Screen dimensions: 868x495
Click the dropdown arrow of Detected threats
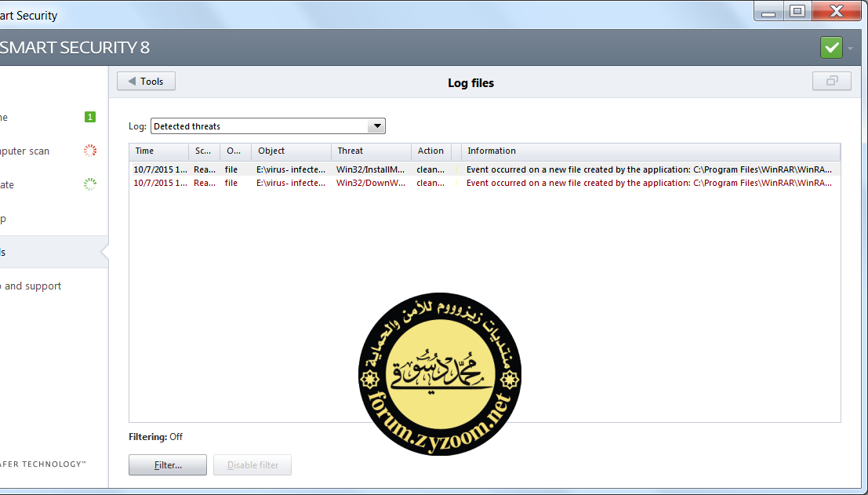[376, 126]
